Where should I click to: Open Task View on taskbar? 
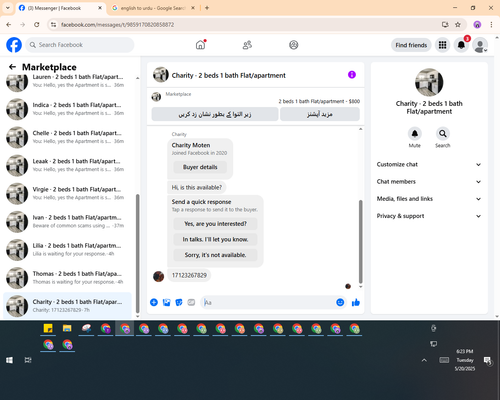[28, 360]
